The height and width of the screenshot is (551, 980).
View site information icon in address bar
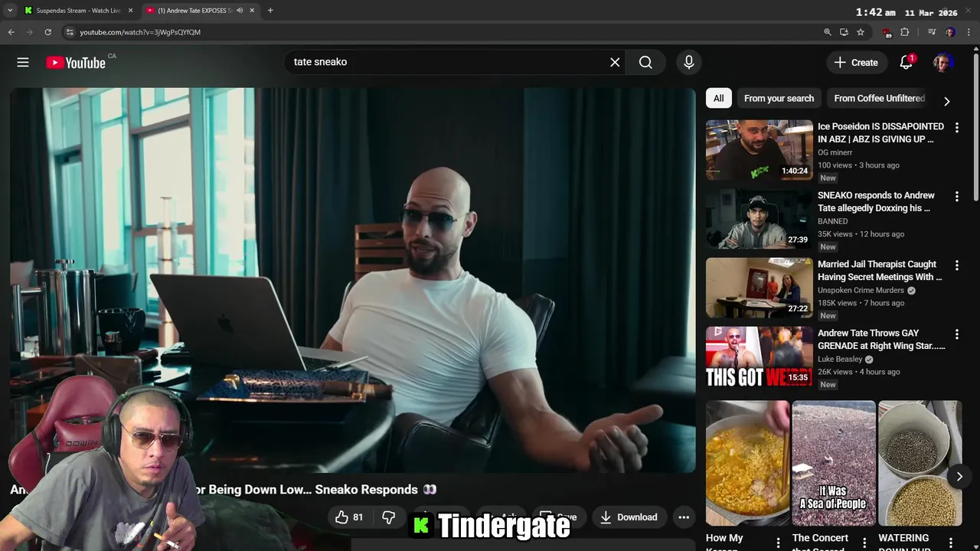[x=70, y=32]
